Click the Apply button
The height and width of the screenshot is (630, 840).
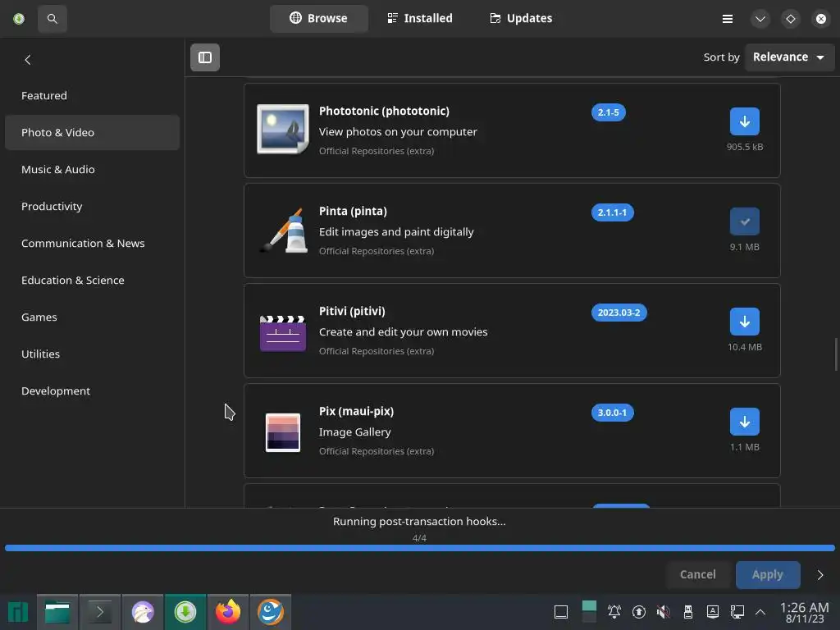(768, 574)
